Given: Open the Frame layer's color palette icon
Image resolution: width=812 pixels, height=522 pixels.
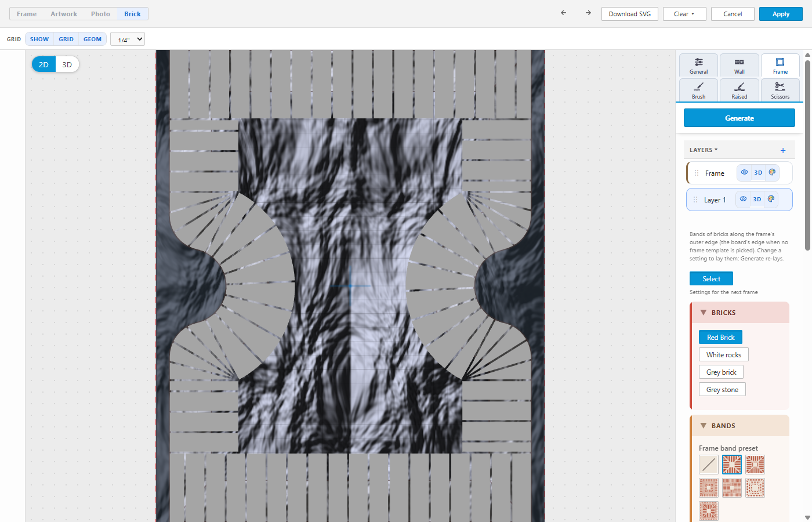Looking at the screenshot, I should pos(772,172).
